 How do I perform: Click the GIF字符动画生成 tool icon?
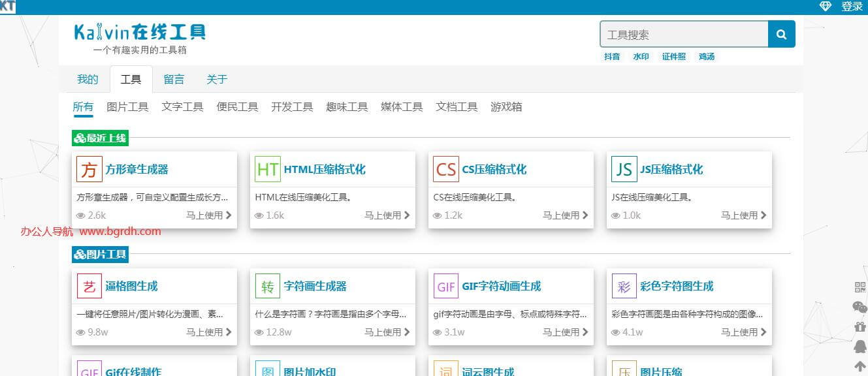pos(445,286)
